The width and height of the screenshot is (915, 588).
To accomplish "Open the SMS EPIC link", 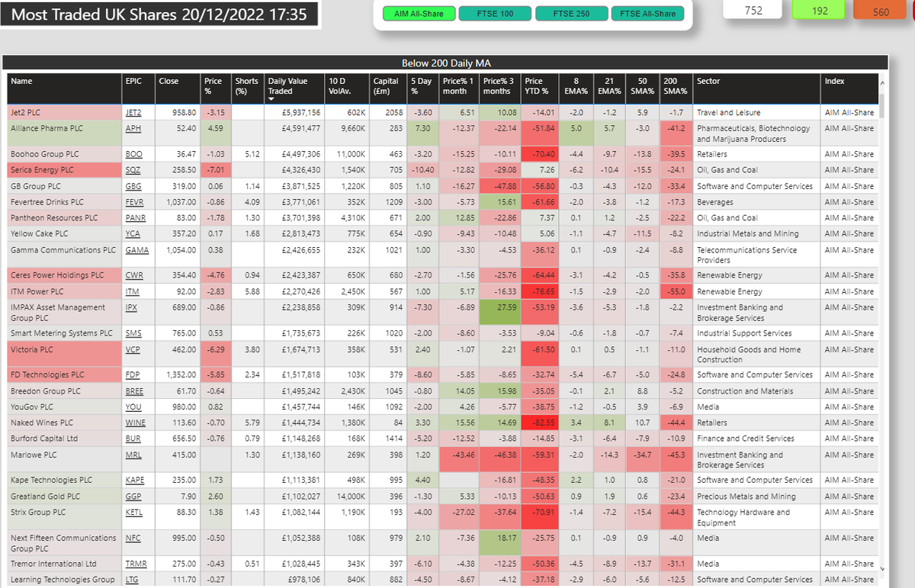I will 133,333.
